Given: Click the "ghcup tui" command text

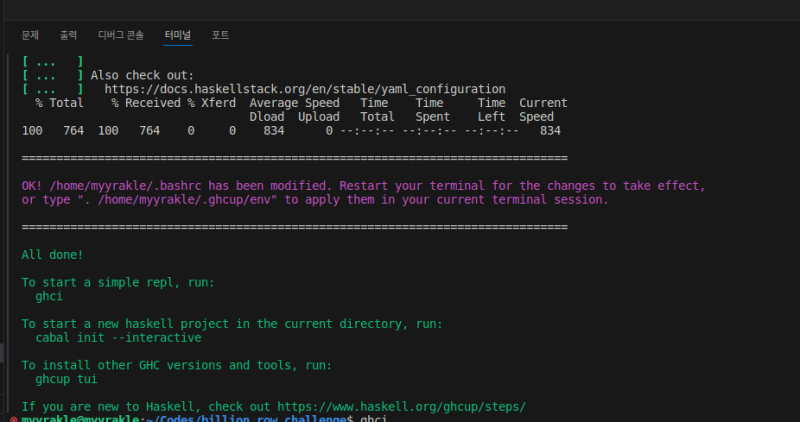Looking at the screenshot, I should coord(67,380).
